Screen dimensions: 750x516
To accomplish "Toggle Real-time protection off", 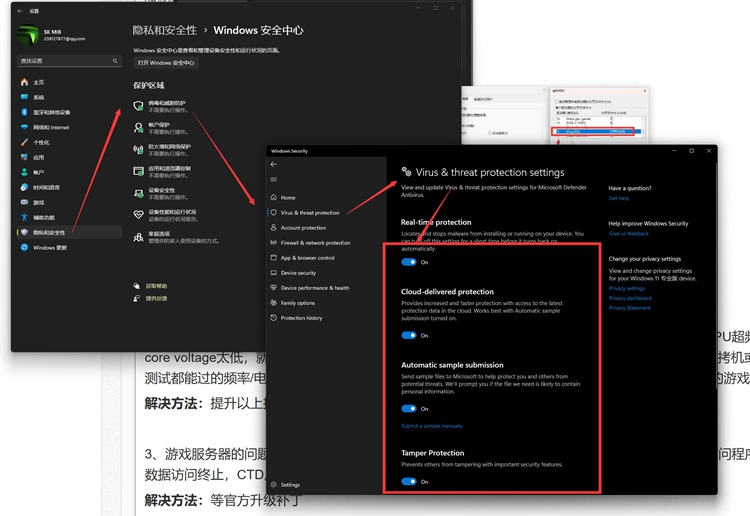I will (409, 262).
